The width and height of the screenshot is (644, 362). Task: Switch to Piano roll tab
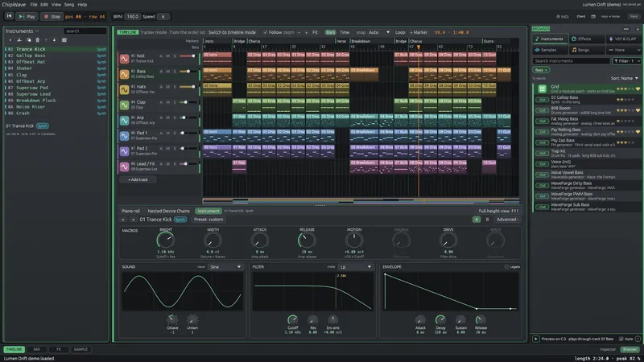click(x=130, y=211)
